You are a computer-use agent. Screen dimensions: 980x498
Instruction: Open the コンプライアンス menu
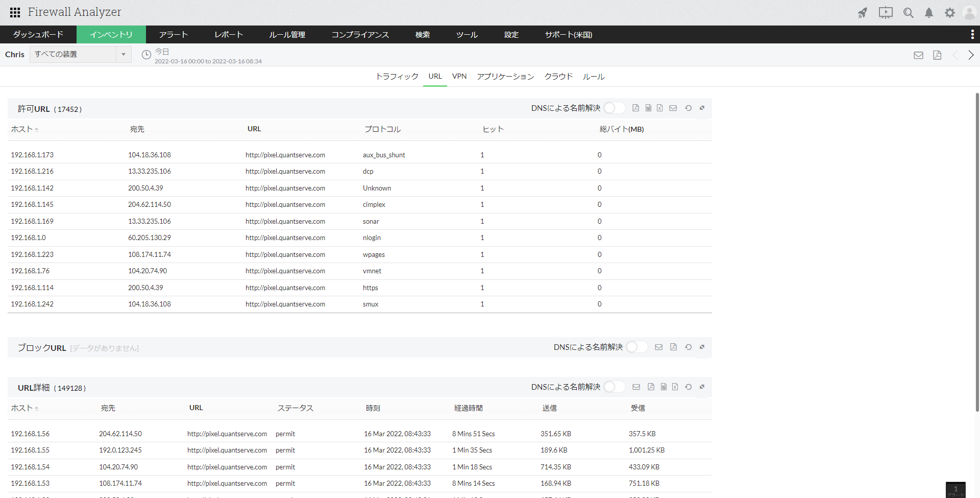point(360,35)
